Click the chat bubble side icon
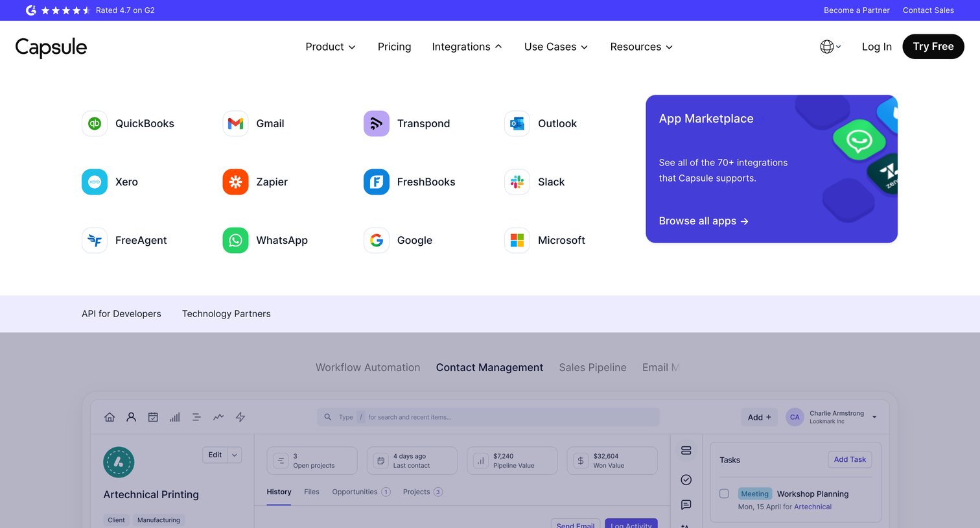This screenshot has width=980, height=528. [686, 505]
